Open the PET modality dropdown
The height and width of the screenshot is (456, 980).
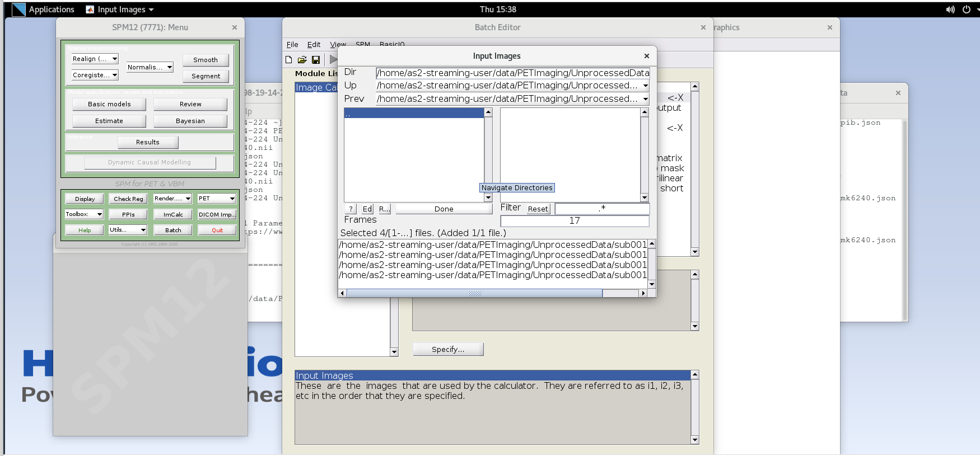coord(217,199)
